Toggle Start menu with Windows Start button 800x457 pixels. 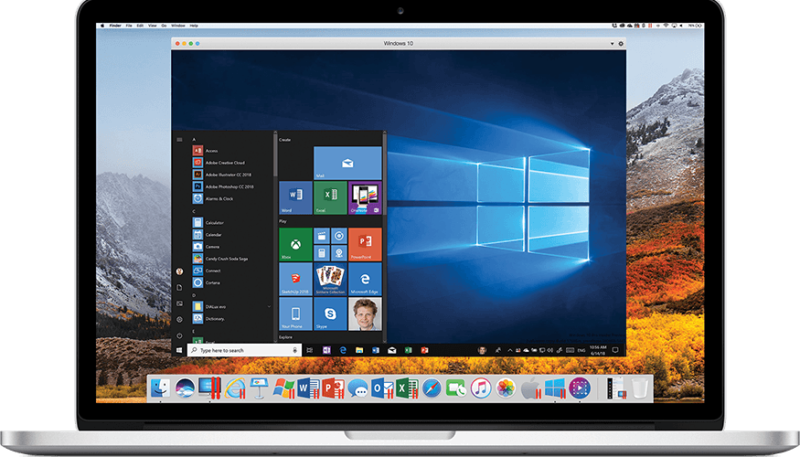(179, 351)
